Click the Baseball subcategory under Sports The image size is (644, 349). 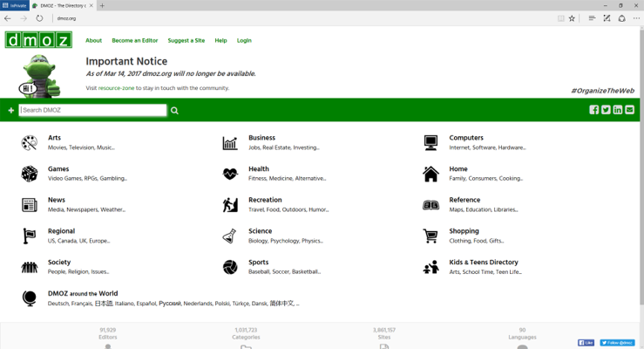(x=259, y=271)
